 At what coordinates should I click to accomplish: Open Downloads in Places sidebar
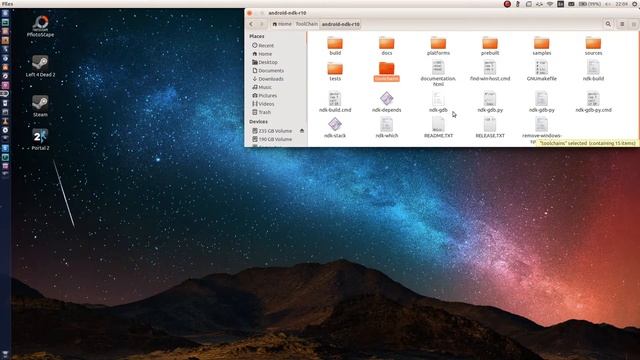268,79
